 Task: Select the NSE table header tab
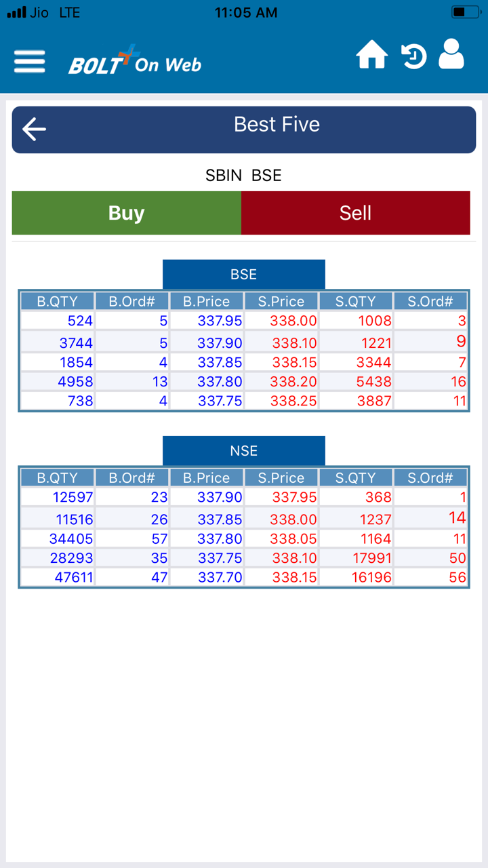pyautogui.click(x=243, y=451)
